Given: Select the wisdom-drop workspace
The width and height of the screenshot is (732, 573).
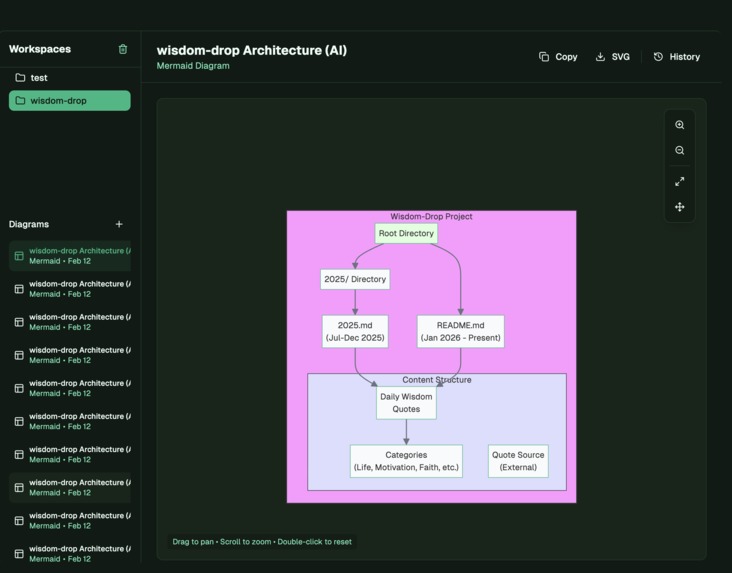Looking at the screenshot, I should tap(70, 100).
